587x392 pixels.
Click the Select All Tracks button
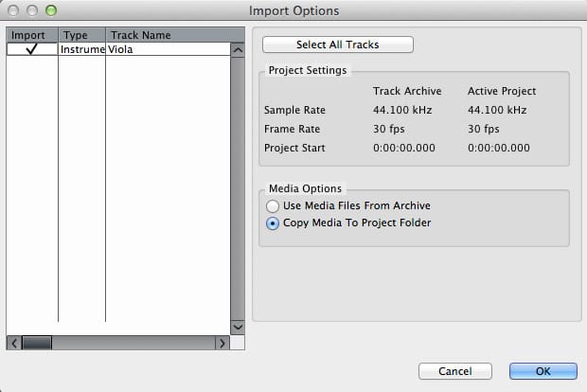point(338,45)
